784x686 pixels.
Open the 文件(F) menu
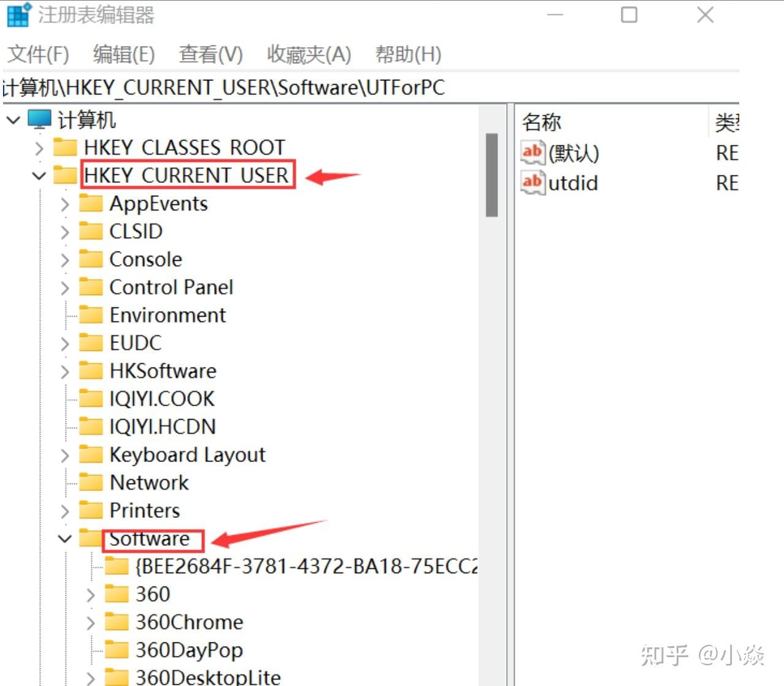tap(38, 55)
